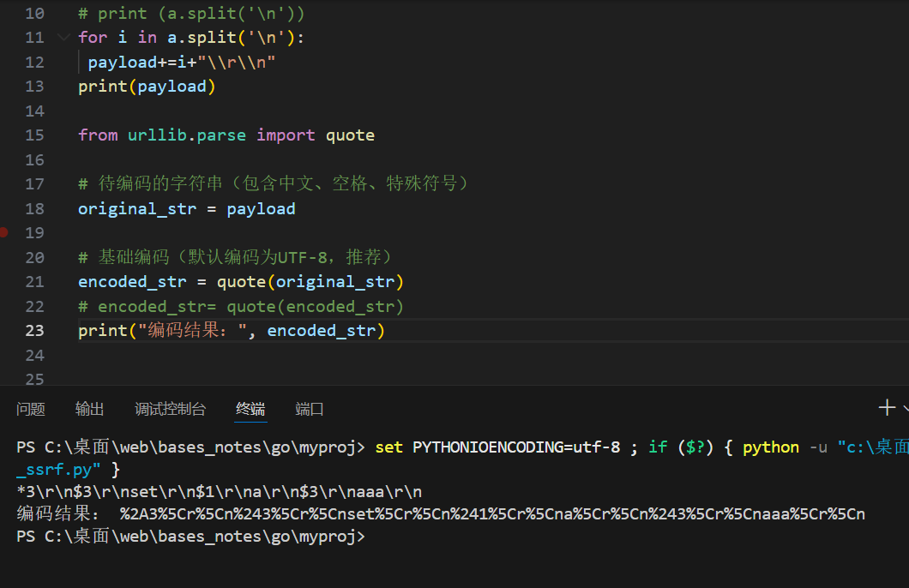Image resolution: width=909 pixels, height=588 pixels.
Task: Click the Chinese comment on line 17
Action: [x=273, y=183]
